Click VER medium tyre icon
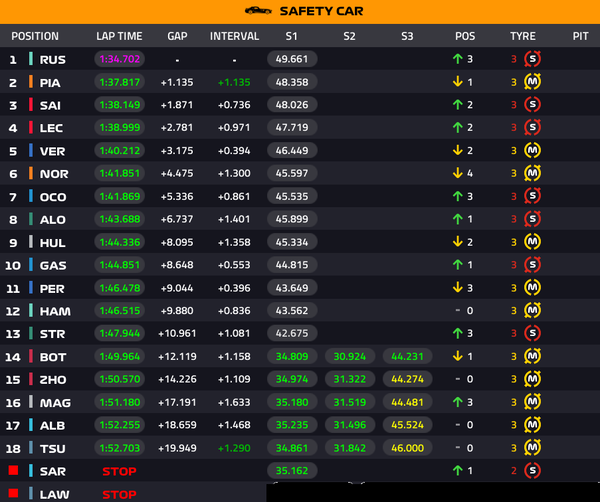 pyautogui.click(x=532, y=150)
